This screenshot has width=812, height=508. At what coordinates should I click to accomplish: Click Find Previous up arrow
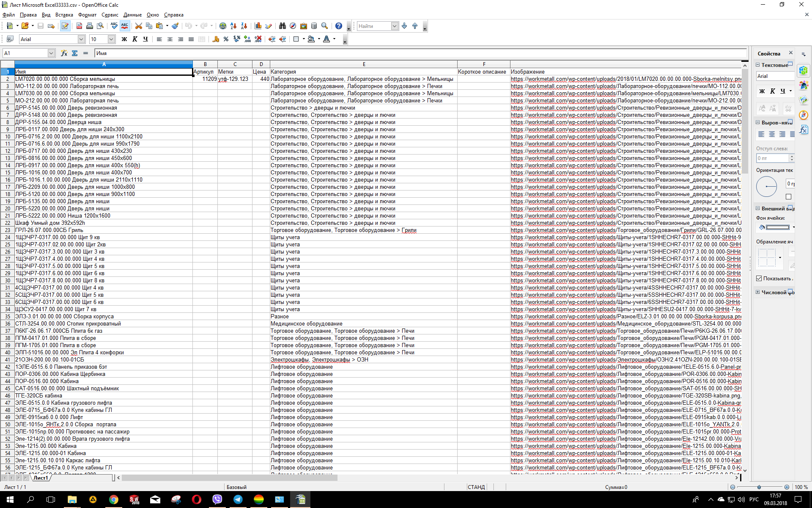415,26
